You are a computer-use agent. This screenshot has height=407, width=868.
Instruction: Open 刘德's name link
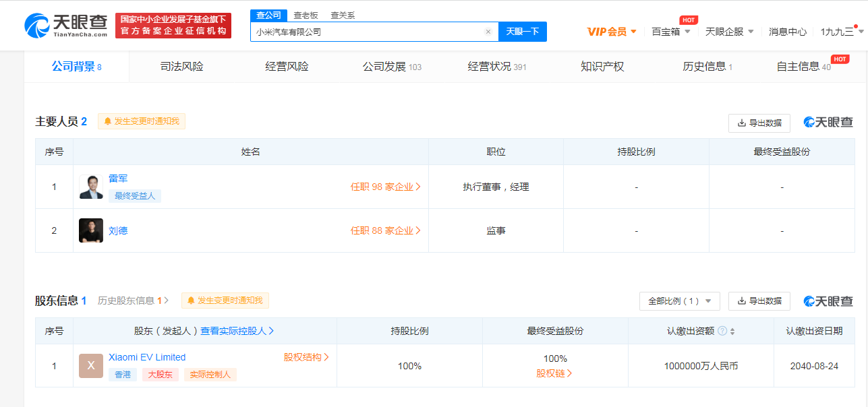118,230
